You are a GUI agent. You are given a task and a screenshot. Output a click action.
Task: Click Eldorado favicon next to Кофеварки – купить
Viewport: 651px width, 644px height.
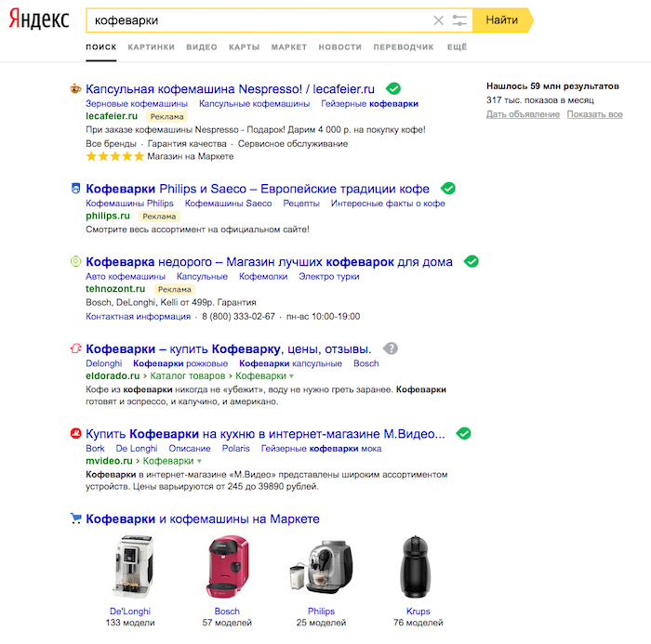coord(75,348)
